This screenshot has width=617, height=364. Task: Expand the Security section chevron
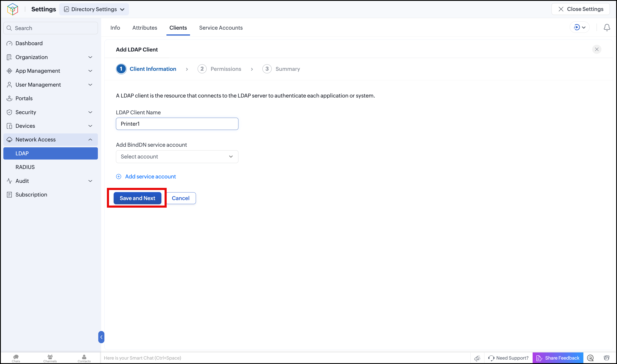90,112
